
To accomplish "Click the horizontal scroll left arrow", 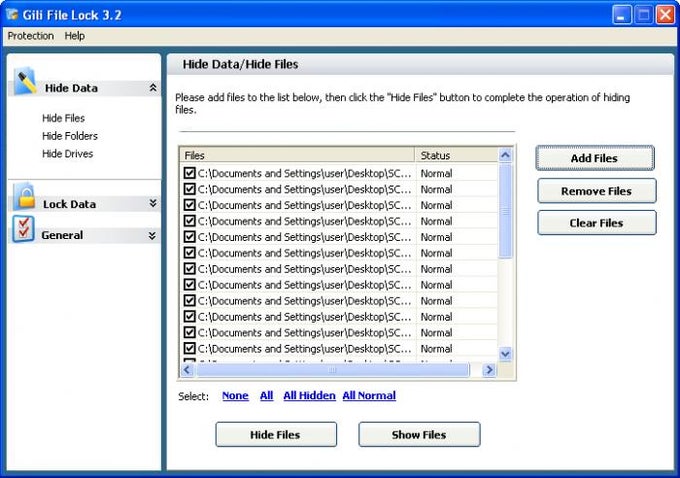I will (x=187, y=370).
